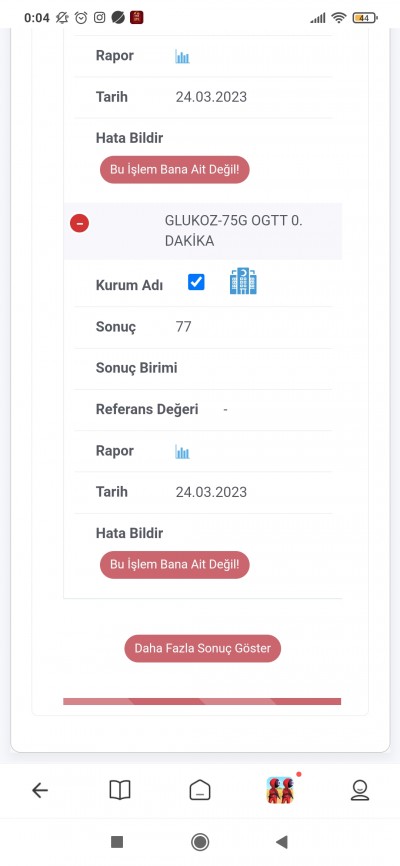Toggle the Kurum Adı checkbox
400x866 pixels.
tap(196, 282)
